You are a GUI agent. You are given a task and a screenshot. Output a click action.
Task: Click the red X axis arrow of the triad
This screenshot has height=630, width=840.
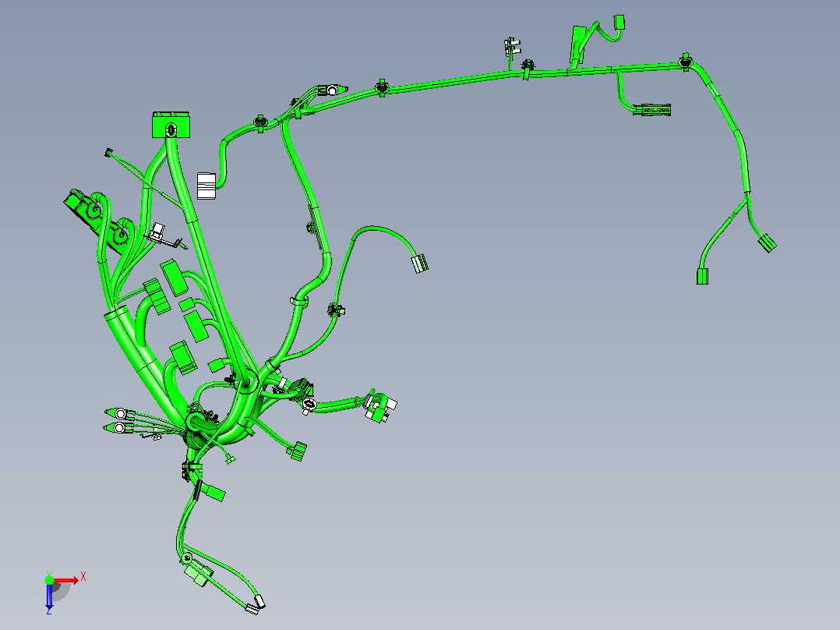click(x=65, y=580)
